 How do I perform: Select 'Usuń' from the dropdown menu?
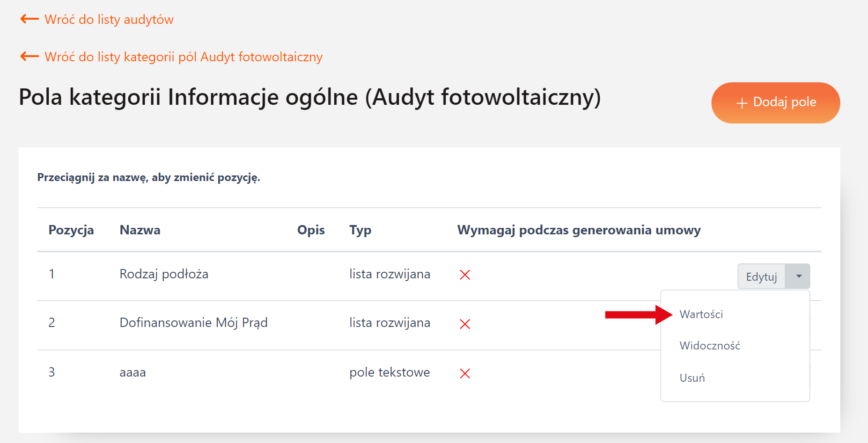pos(692,378)
